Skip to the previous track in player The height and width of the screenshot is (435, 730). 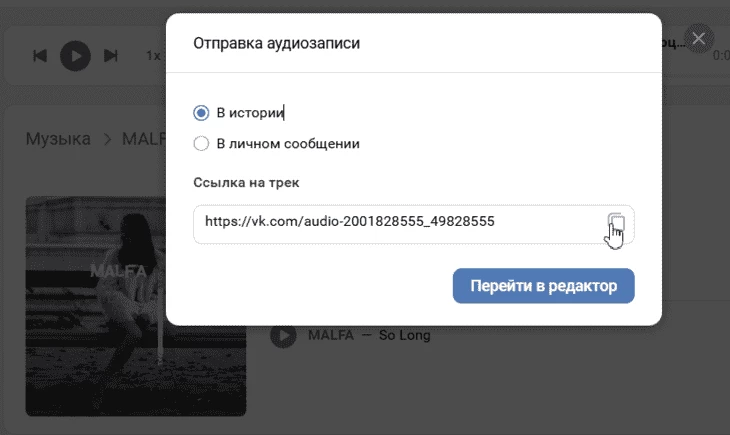40,55
